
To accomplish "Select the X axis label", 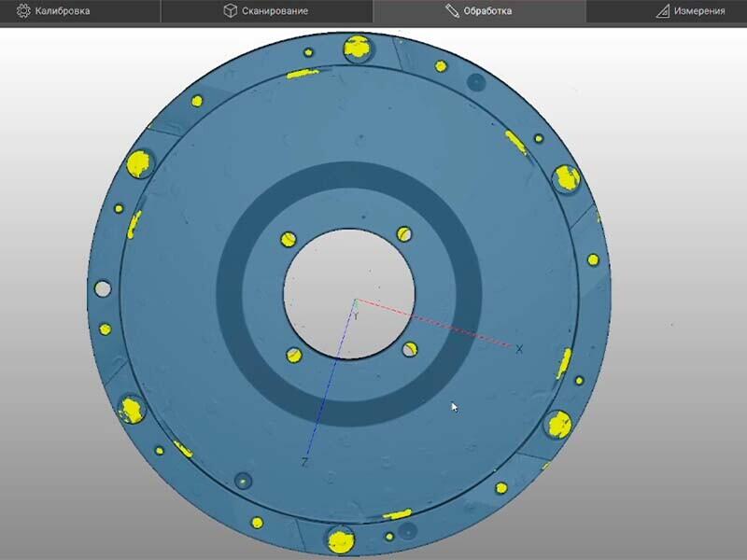I will click(x=519, y=349).
